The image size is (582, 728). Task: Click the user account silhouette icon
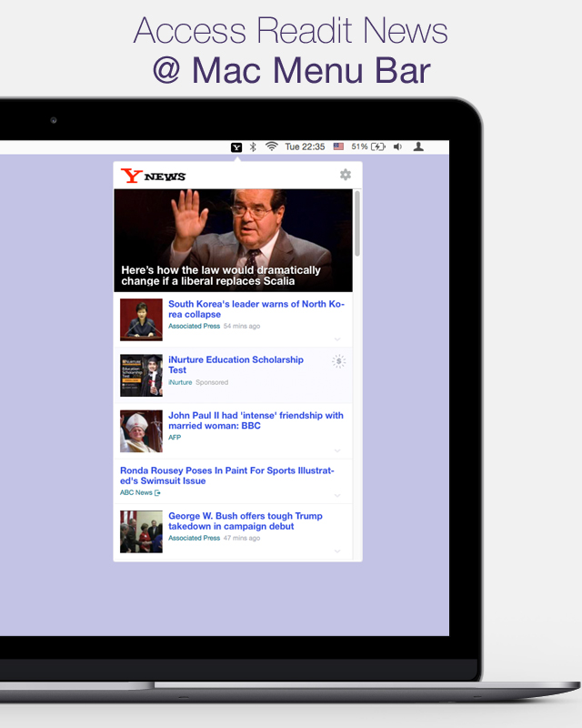coord(418,147)
